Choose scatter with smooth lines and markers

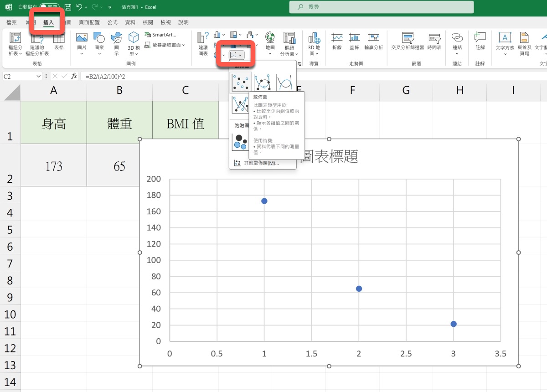(263, 82)
